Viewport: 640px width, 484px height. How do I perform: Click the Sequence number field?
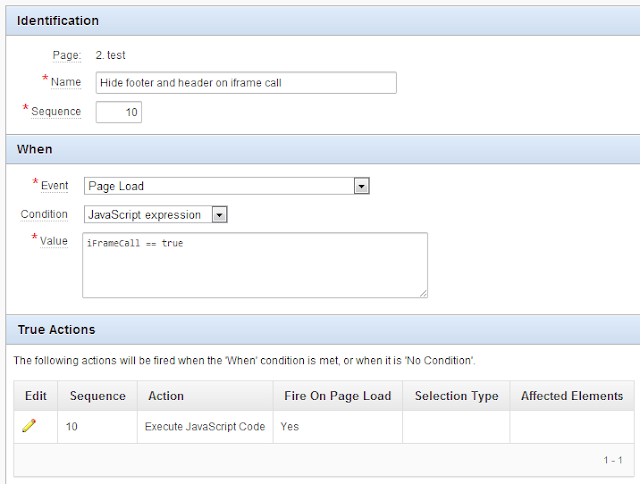(x=119, y=112)
